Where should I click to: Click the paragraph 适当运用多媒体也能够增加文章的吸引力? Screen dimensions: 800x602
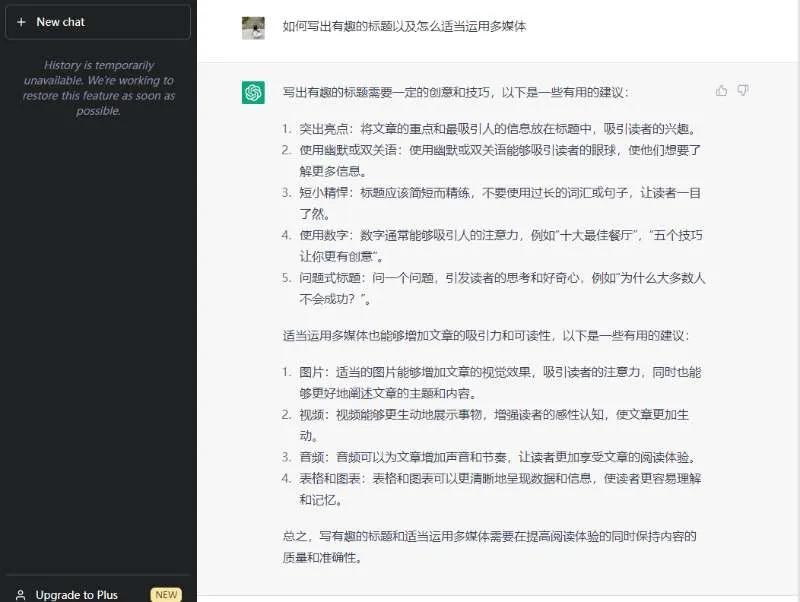pyautogui.click(x=486, y=336)
